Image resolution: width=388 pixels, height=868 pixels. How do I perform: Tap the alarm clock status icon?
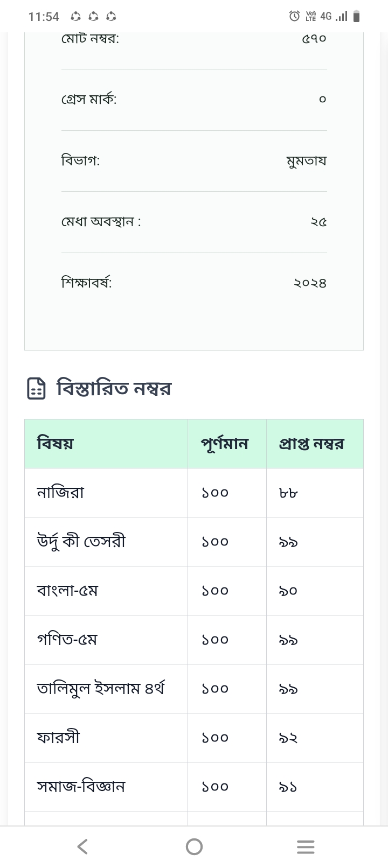pos(294,16)
